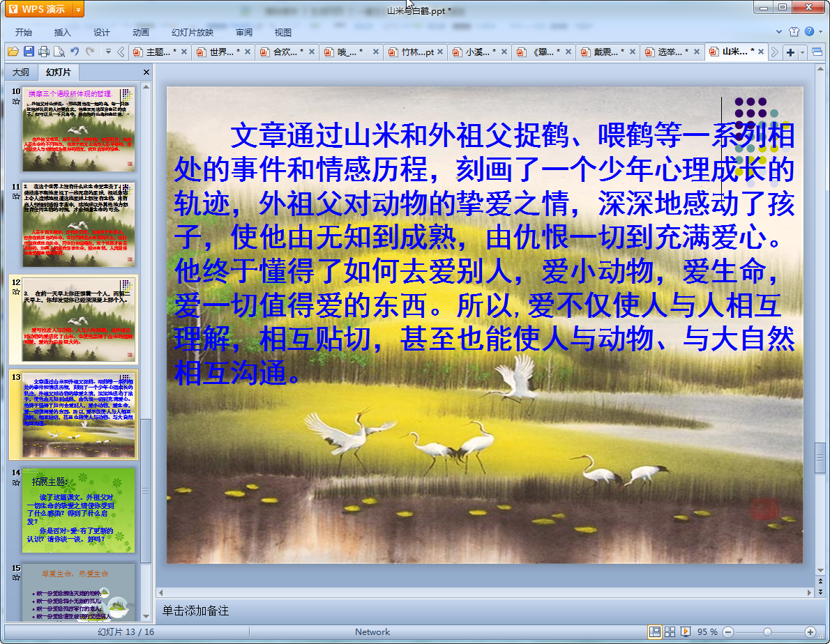Open the help question mark icon
This screenshot has height=644, width=830.
(x=809, y=31)
